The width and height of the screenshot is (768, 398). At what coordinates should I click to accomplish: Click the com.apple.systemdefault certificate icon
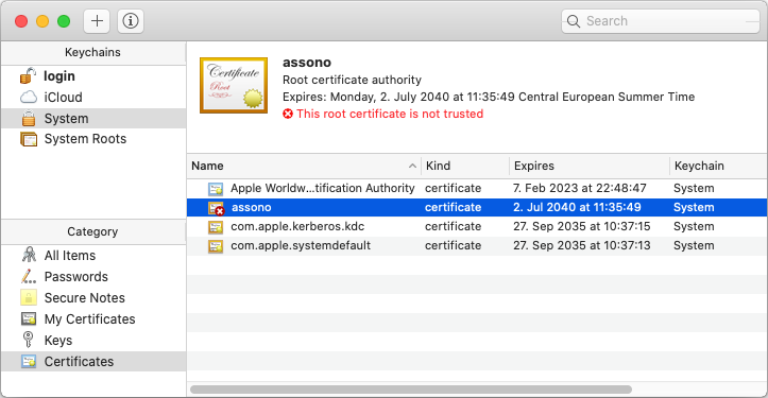click(x=216, y=246)
